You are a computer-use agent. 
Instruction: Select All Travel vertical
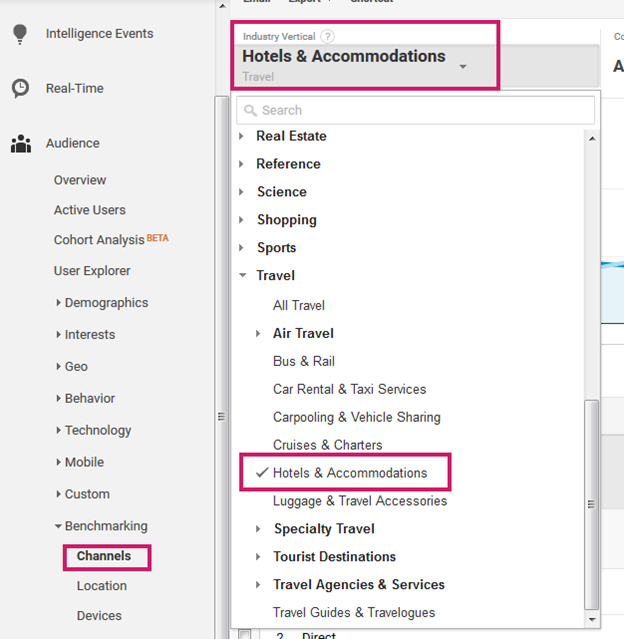coord(299,305)
